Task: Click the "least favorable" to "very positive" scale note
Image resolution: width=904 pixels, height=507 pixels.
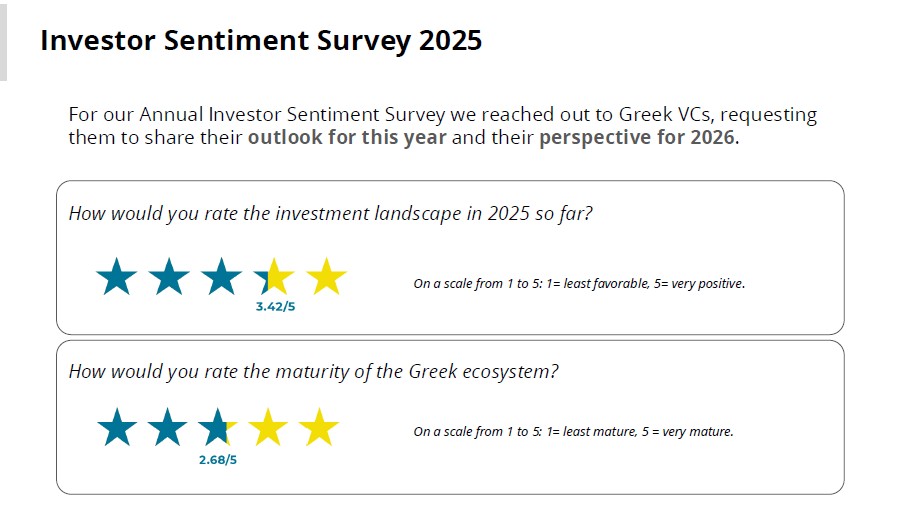Action: 579,284
